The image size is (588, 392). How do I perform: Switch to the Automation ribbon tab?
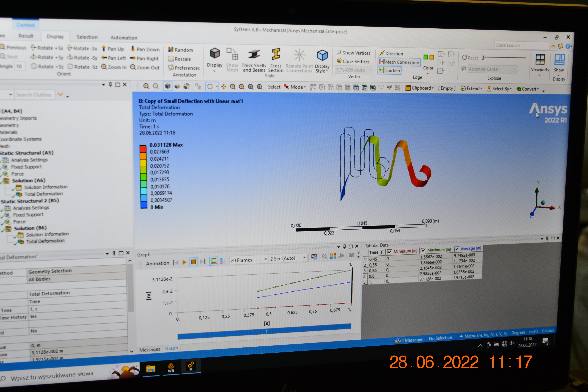pyautogui.click(x=124, y=38)
